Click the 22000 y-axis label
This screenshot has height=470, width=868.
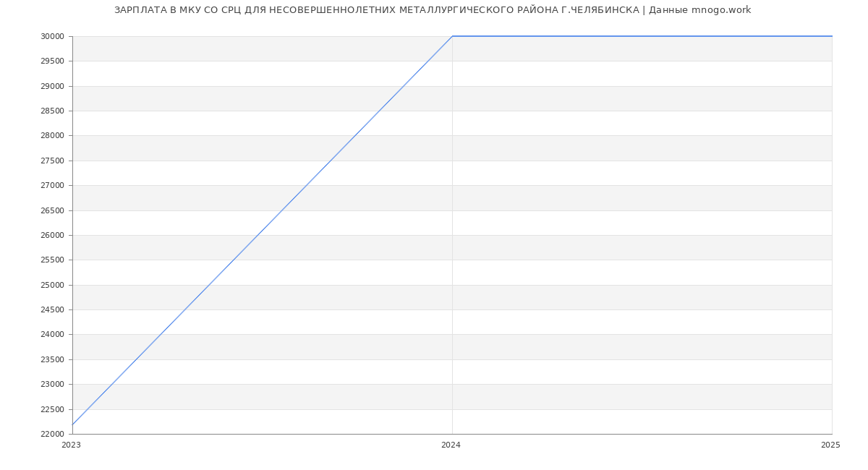[52, 434]
